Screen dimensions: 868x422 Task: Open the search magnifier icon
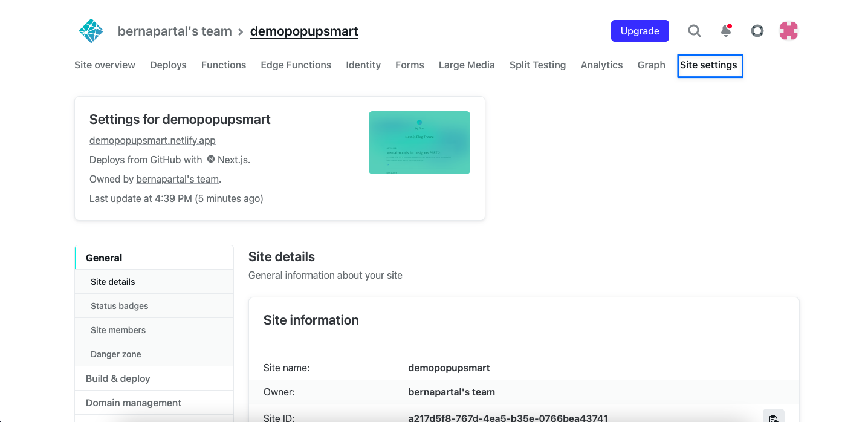[695, 31]
